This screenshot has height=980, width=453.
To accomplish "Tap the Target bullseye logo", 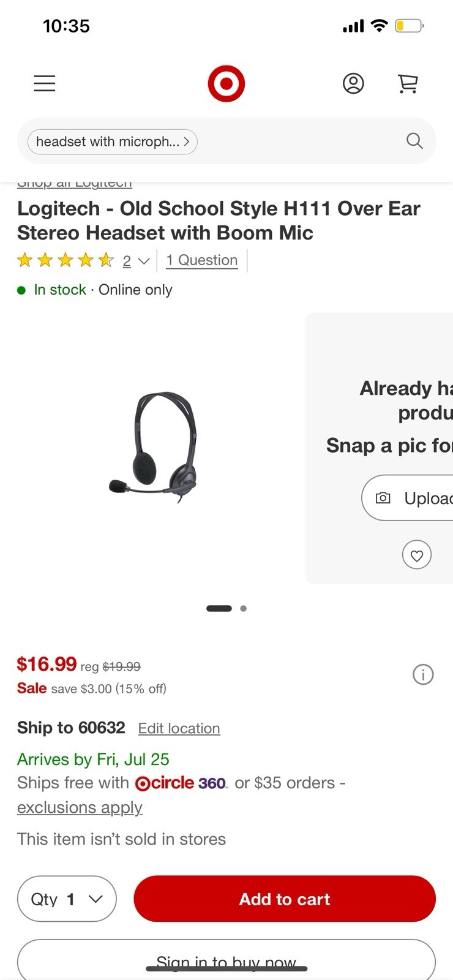I will (x=226, y=84).
